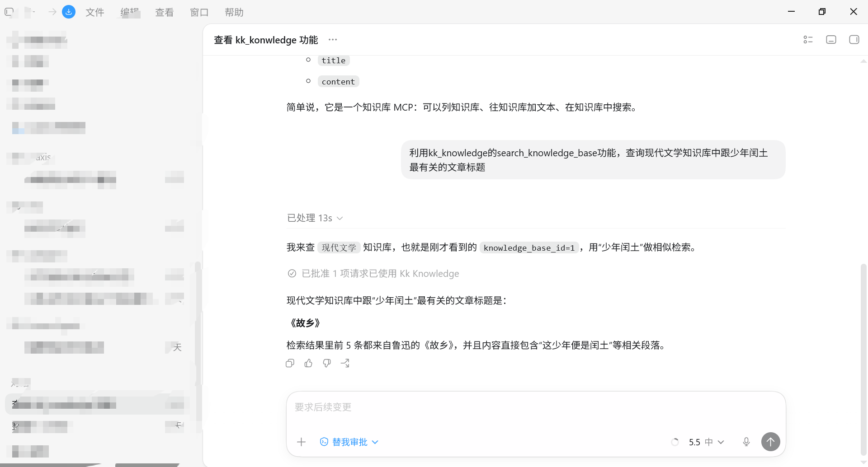Click the content code chip
The width and height of the screenshot is (868, 467).
click(x=338, y=82)
